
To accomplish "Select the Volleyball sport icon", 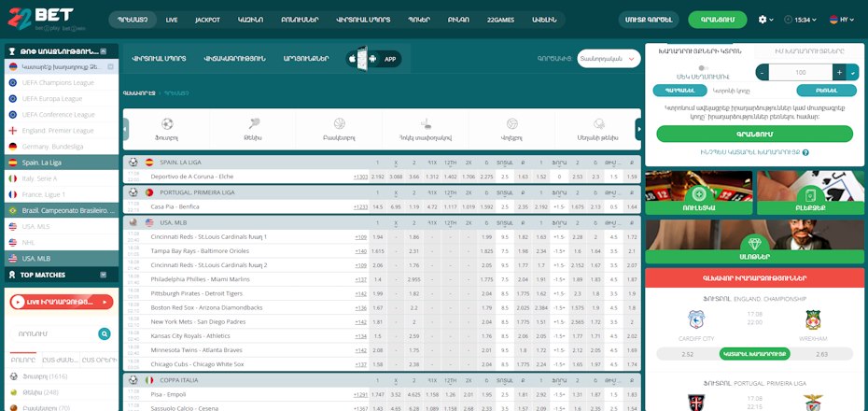I will (x=512, y=123).
